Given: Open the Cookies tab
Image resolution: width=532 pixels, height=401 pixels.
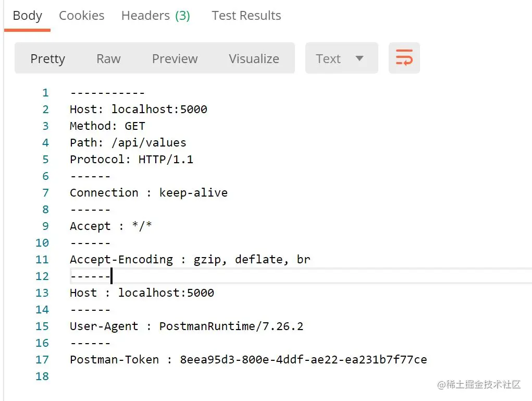Looking at the screenshot, I should 81,16.
